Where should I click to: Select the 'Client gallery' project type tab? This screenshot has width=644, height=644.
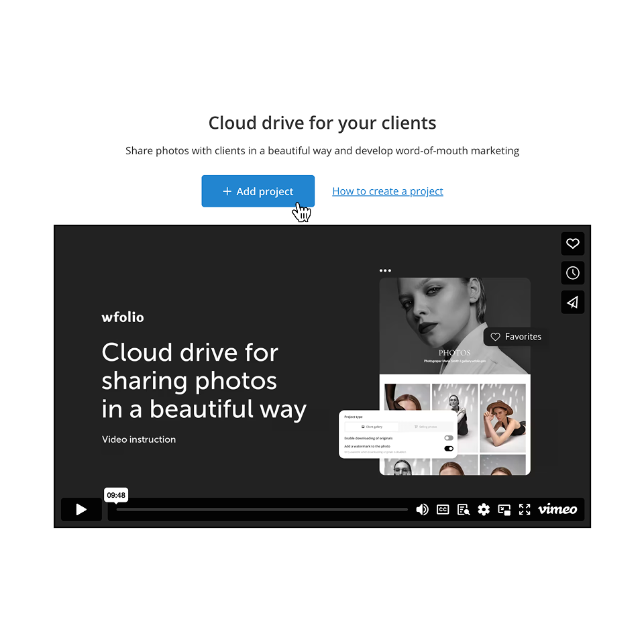pyautogui.click(x=372, y=427)
